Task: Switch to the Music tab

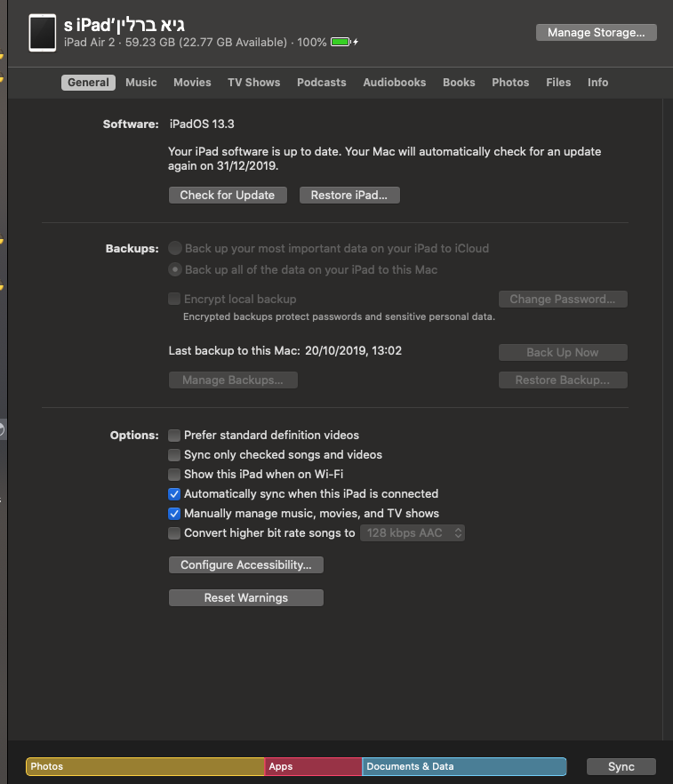Action: tap(141, 83)
